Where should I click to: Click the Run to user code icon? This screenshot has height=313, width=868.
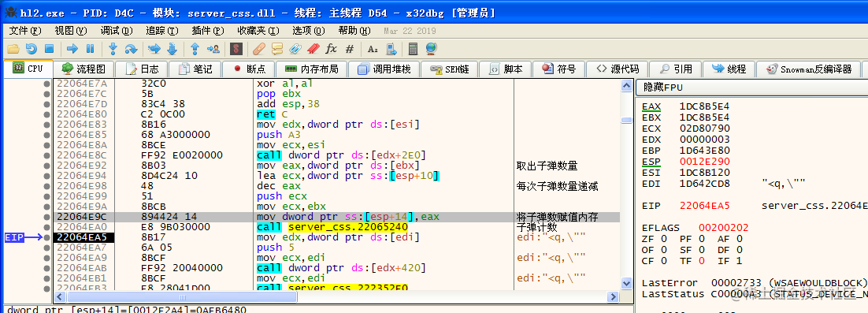213,49
